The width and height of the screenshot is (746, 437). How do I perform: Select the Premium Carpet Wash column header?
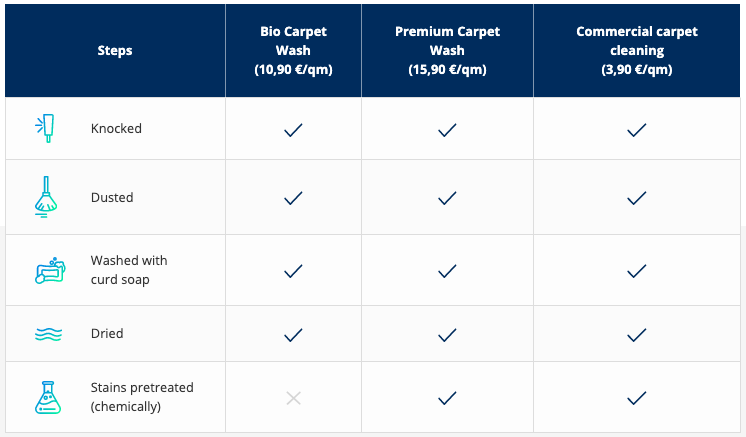click(447, 50)
